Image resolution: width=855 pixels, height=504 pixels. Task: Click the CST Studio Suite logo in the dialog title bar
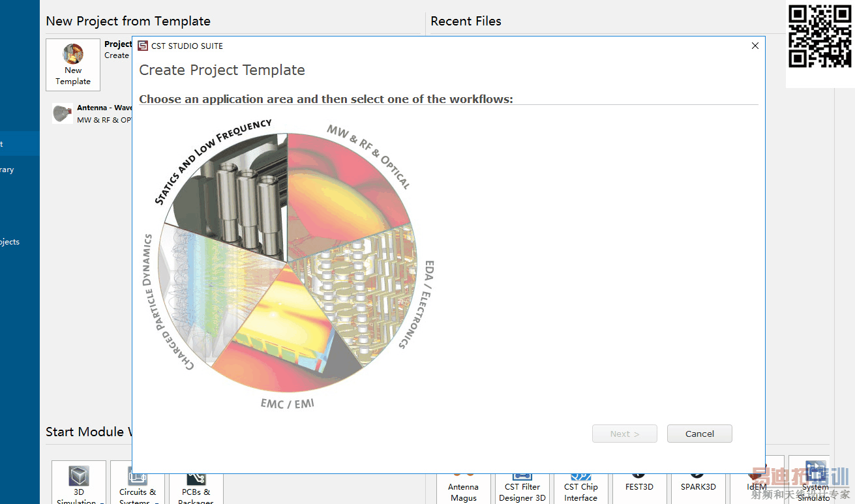143,46
